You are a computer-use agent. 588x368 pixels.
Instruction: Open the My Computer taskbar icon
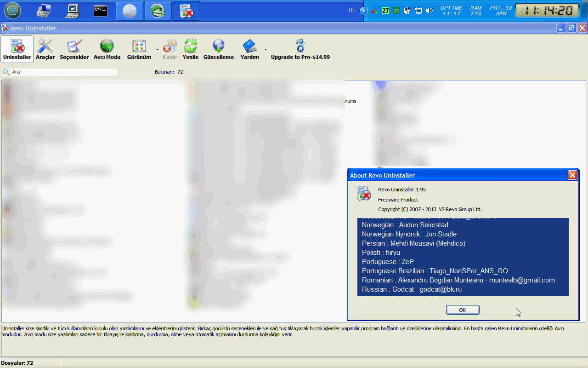73,10
